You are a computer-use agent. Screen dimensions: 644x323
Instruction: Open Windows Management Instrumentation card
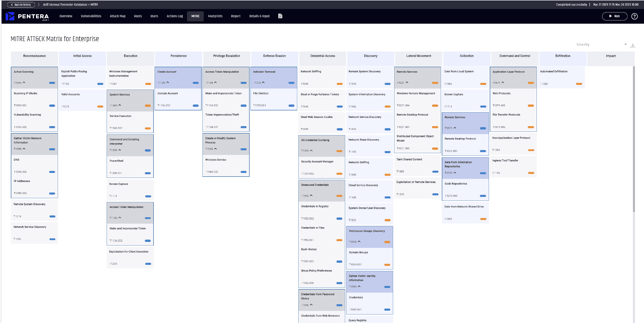coord(130,77)
